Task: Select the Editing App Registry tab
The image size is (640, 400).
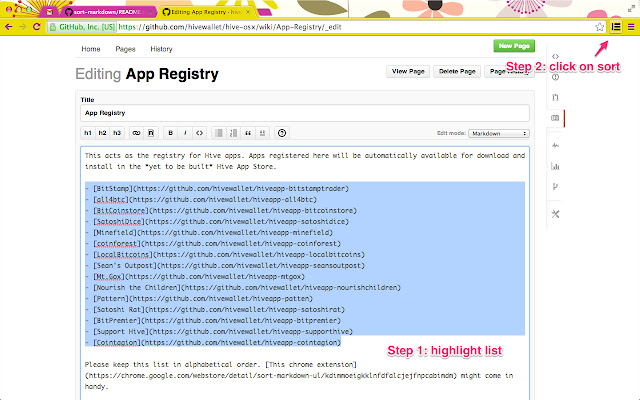Action: point(205,12)
